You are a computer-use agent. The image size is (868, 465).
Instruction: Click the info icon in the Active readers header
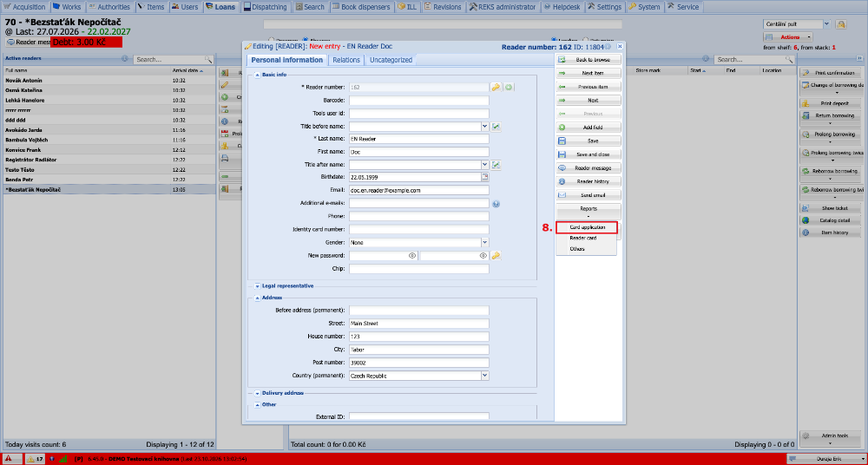coord(124,59)
